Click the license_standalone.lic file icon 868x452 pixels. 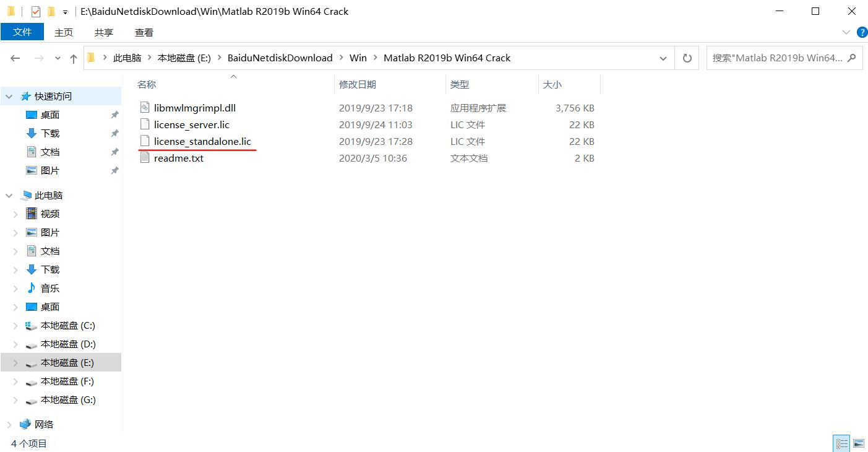[x=145, y=141]
